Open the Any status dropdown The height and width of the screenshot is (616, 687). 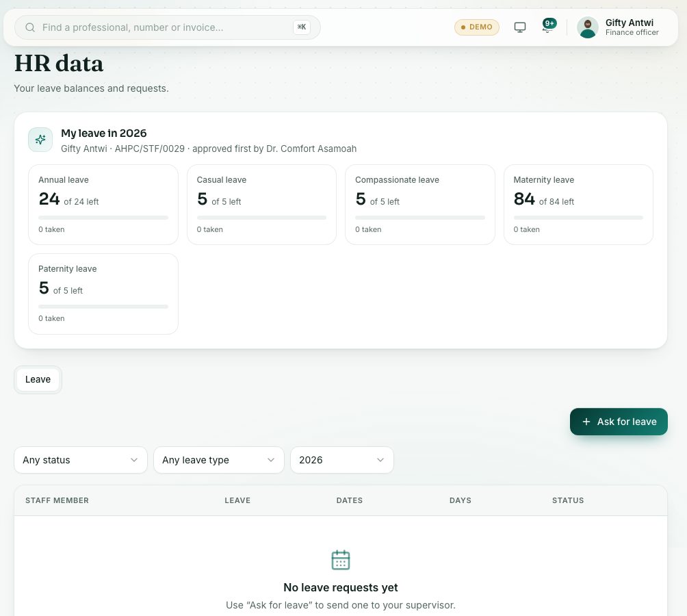point(81,460)
